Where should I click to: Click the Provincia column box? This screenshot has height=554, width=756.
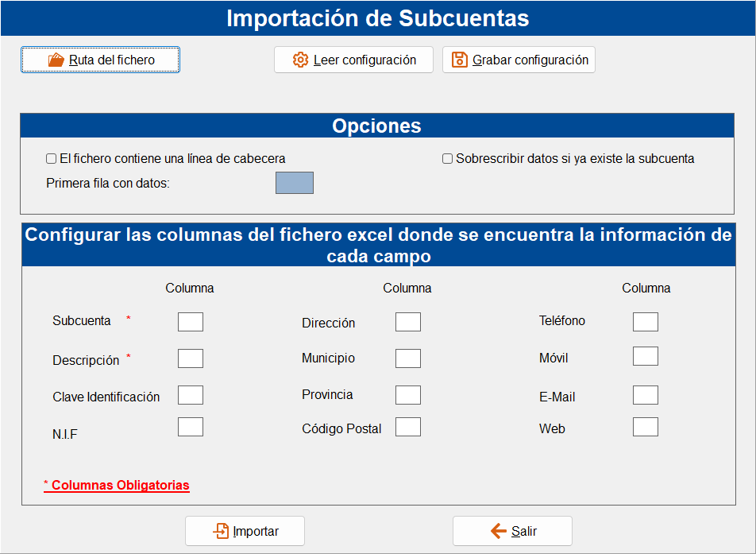408,395
